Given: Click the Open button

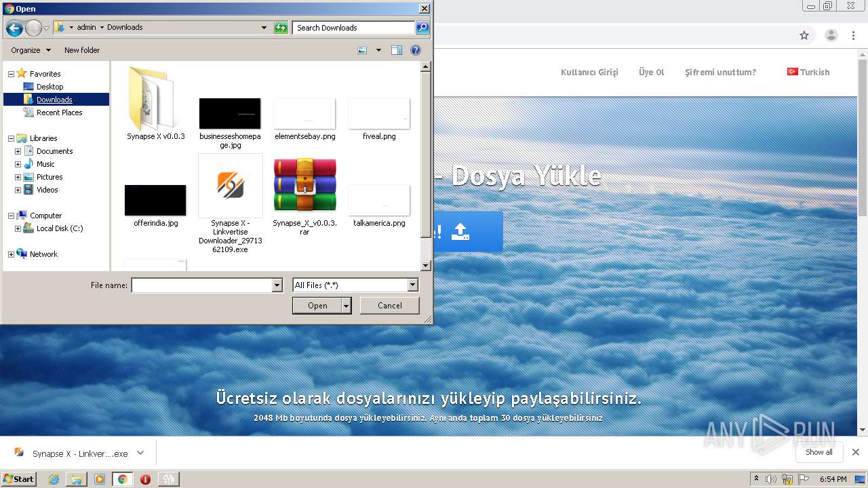Looking at the screenshot, I should click(317, 306).
